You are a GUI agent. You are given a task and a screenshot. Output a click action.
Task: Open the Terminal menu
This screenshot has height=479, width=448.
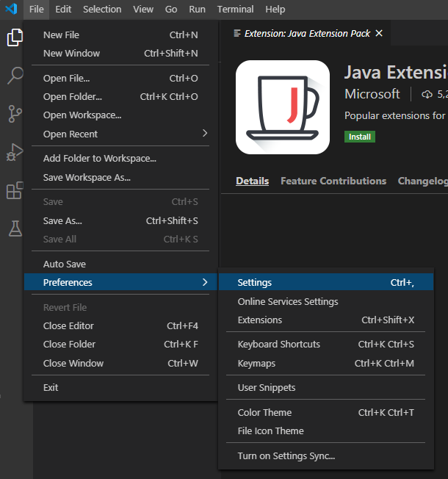click(x=235, y=9)
